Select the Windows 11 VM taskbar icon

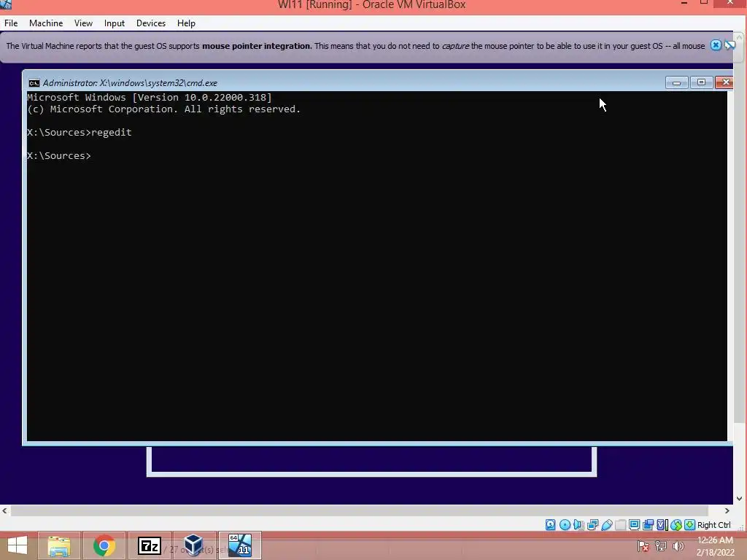pyautogui.click(x=240, y=545)
